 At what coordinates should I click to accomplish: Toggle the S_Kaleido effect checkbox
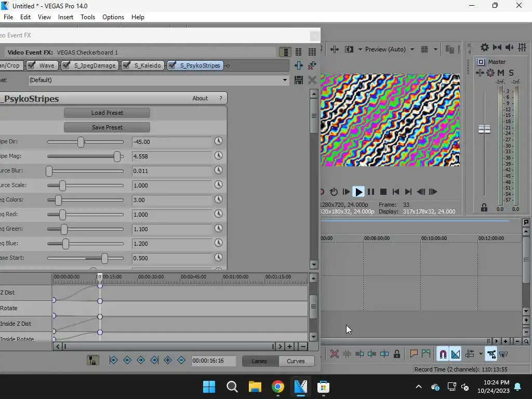[x=126, y=65]
